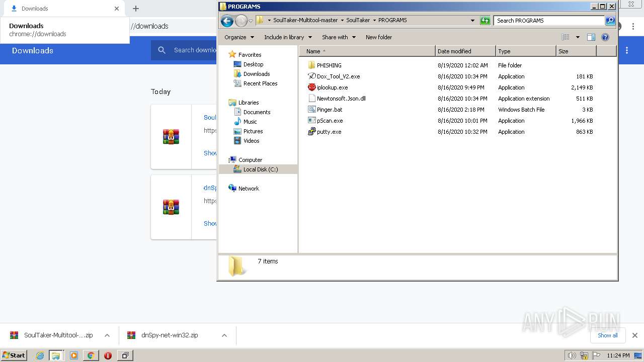Image resolution: width=644 pixels, height=362 pixels.
Task: Open a new Chrome tab with plus
Action: [x=136, y=9]
